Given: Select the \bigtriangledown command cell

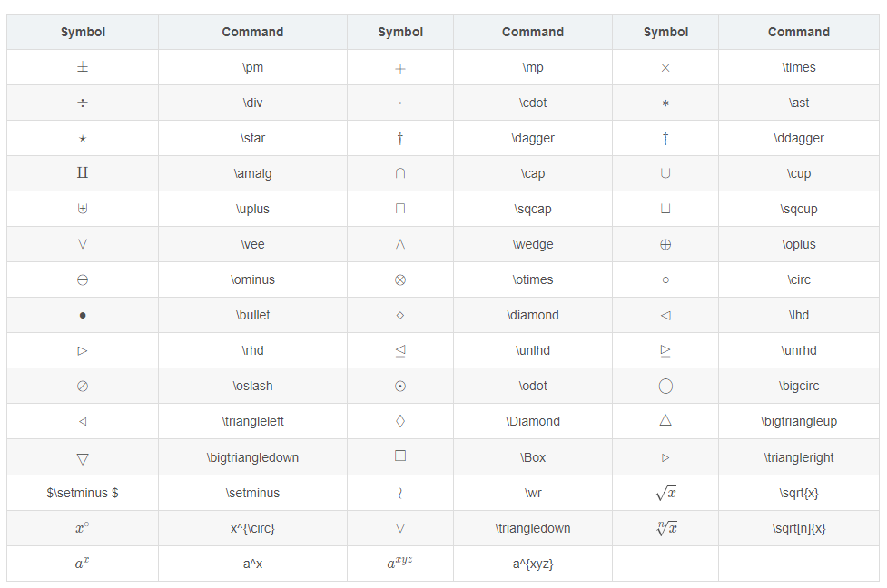Looking at the screenshot, I should (x=252, y=457).
